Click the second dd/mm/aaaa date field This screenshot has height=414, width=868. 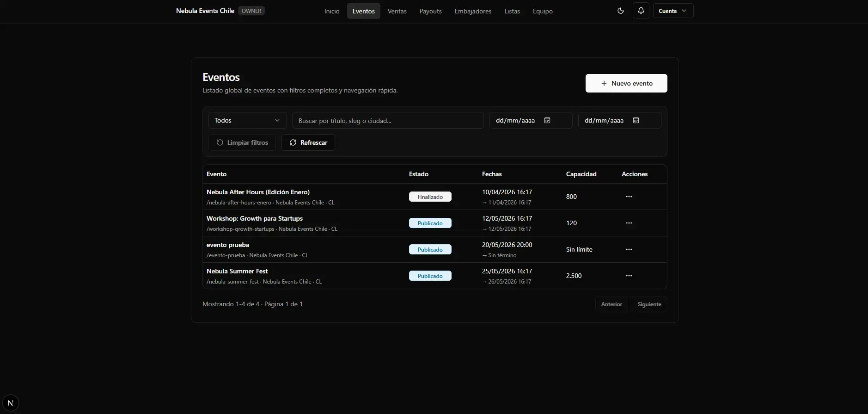619,120
